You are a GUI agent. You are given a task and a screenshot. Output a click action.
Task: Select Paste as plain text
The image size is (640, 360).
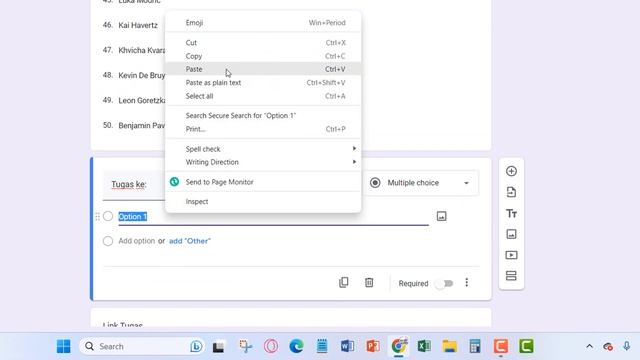point(263,82)
